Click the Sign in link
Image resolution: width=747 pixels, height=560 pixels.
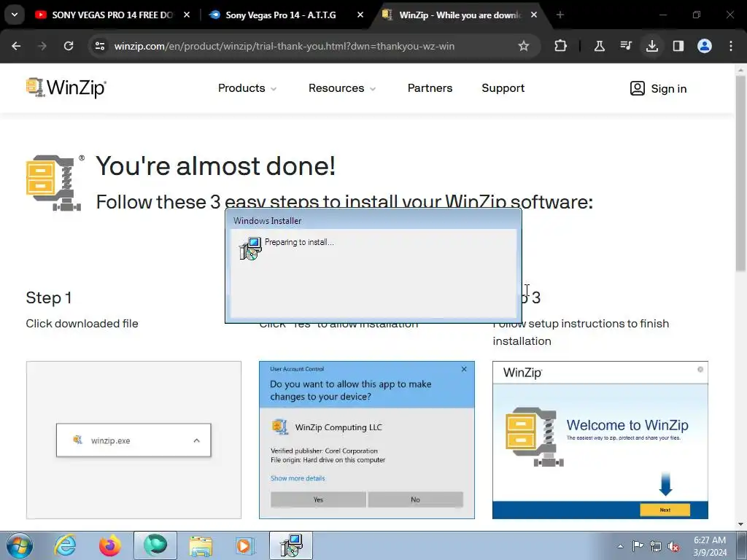(669, 88)
